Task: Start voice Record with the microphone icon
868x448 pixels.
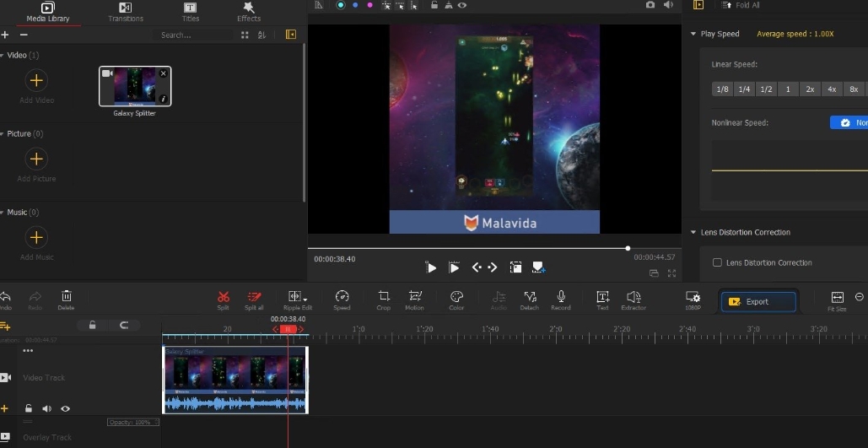Action: (x=560, y=300)
